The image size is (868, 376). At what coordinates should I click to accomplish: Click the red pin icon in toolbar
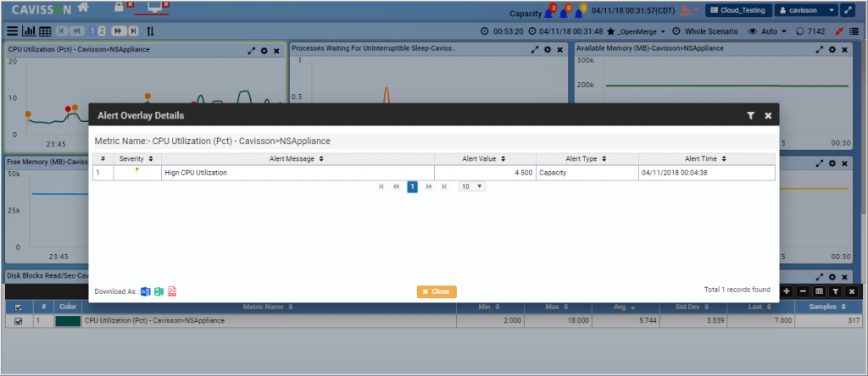tap(839, 31)
